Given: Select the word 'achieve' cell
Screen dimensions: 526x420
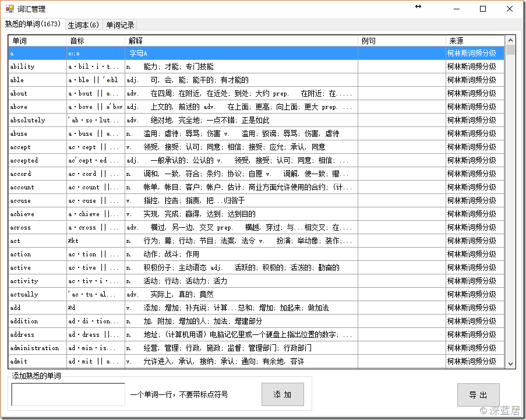Looking at the screenshot, I should tap(37, 214).
